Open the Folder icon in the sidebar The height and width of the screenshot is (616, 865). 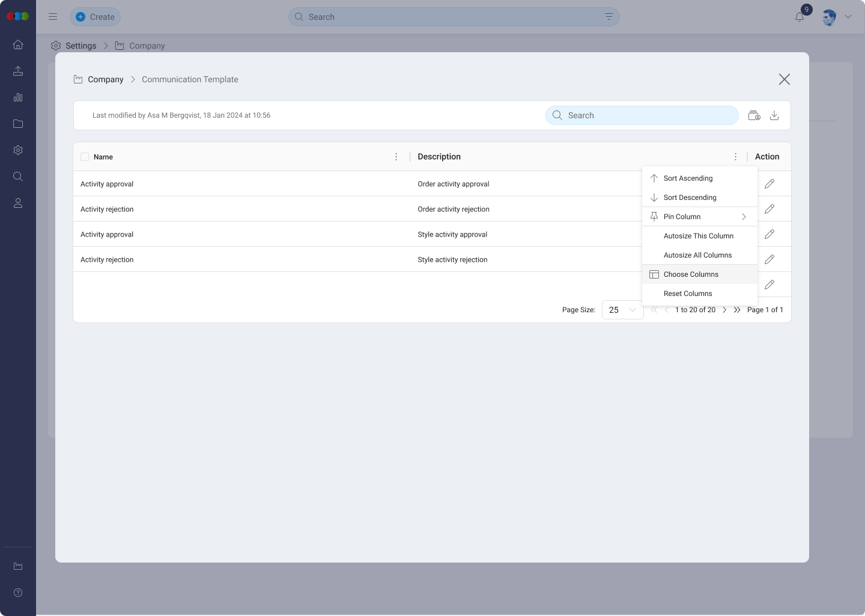point(18,124)
